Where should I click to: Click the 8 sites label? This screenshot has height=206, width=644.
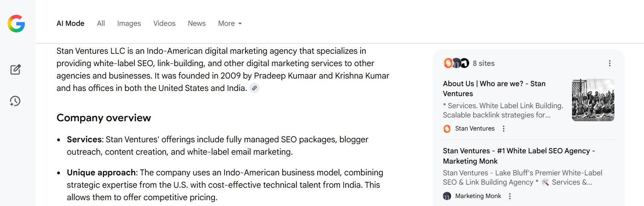pos(484,63)
